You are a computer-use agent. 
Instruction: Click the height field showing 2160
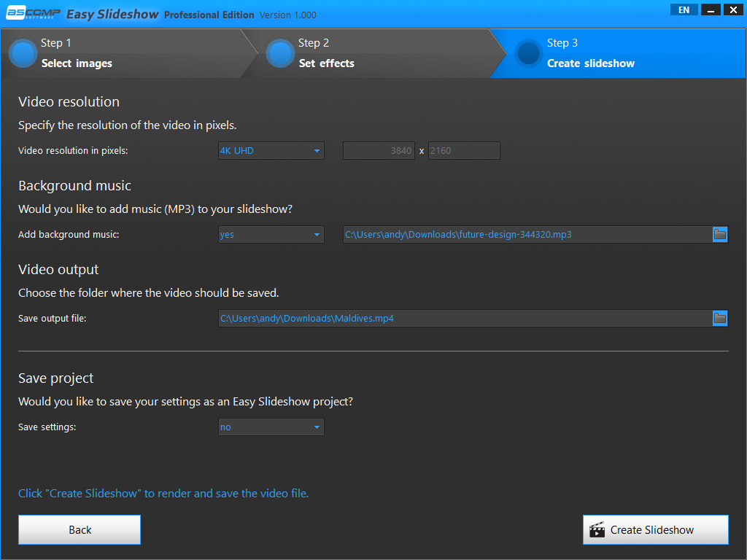(464, 150)
